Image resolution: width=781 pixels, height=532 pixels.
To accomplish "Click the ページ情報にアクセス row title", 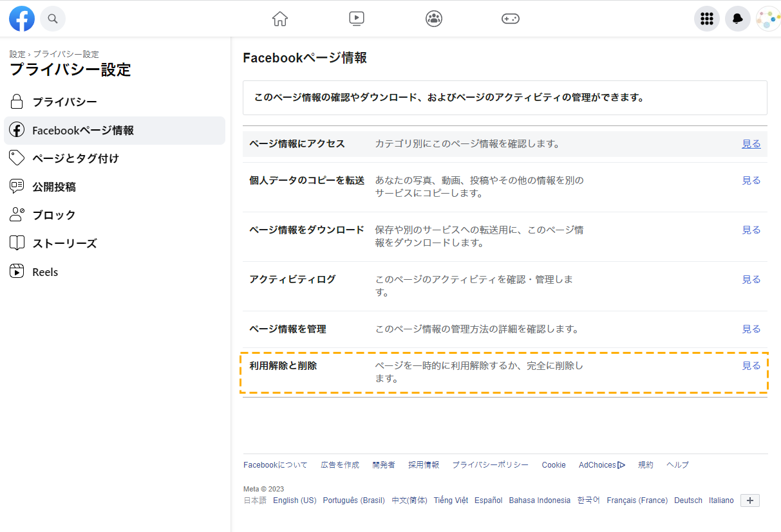I will (x=297, y=143).
